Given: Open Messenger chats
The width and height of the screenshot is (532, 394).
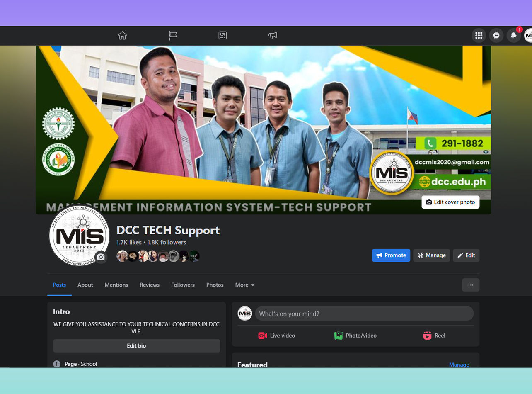Looking at the screenshot, I should pos(496,36).
